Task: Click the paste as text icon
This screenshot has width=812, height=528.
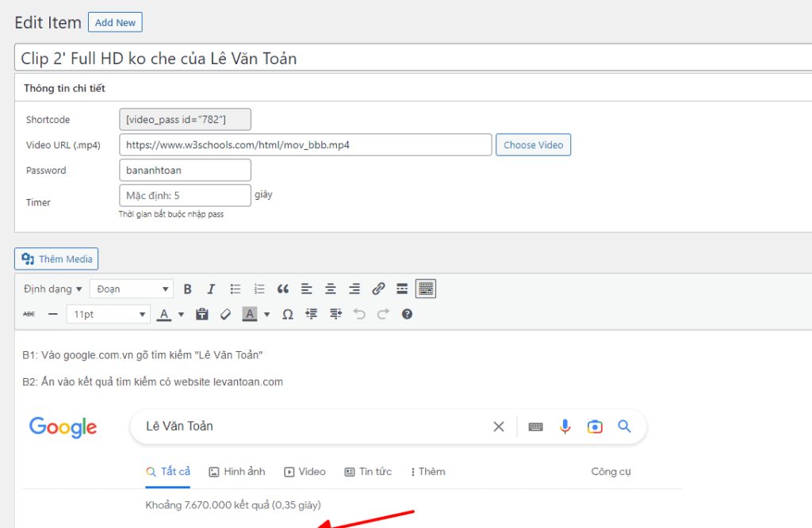Action: coord(202,315)
